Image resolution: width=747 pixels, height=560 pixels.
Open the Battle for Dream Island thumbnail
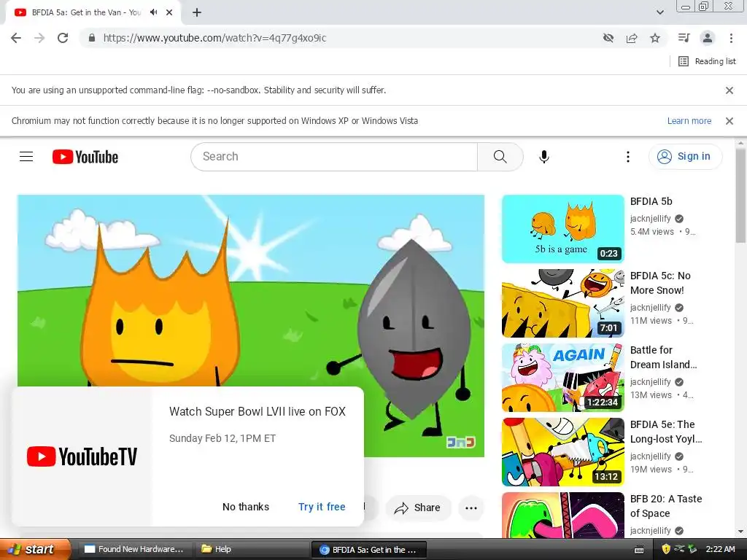(562, 378)
